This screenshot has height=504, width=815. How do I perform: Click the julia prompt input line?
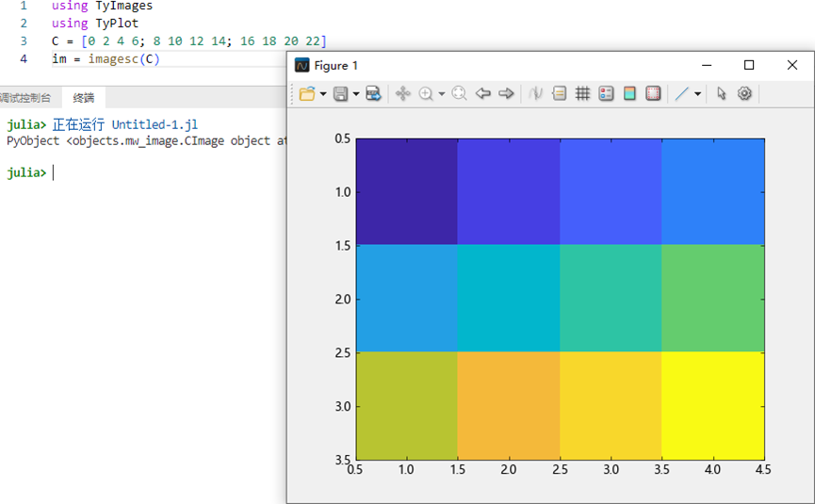click(29, 172)
